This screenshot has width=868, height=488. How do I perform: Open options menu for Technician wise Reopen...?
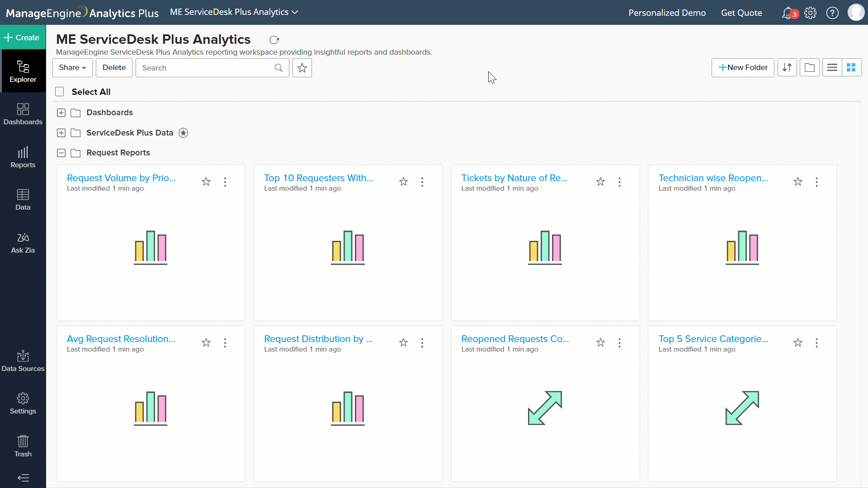point(816,182)
